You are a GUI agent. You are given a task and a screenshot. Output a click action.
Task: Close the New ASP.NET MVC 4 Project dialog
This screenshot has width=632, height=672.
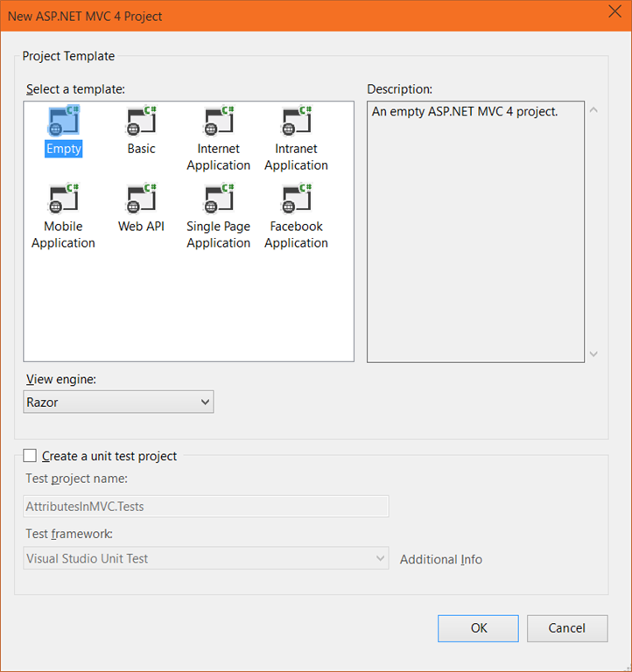point(614,11)
